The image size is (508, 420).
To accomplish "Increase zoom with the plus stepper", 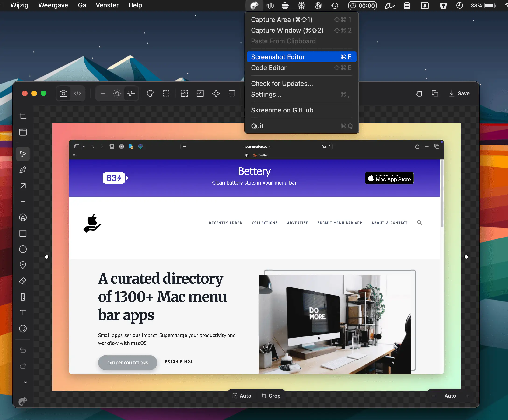I will click(x=467, y=396).
